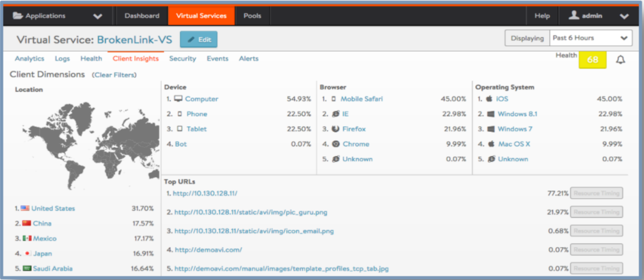The height and width of the screenshot is (280, 644).
Task: Filter by the China location link
Action: point(42,223)
